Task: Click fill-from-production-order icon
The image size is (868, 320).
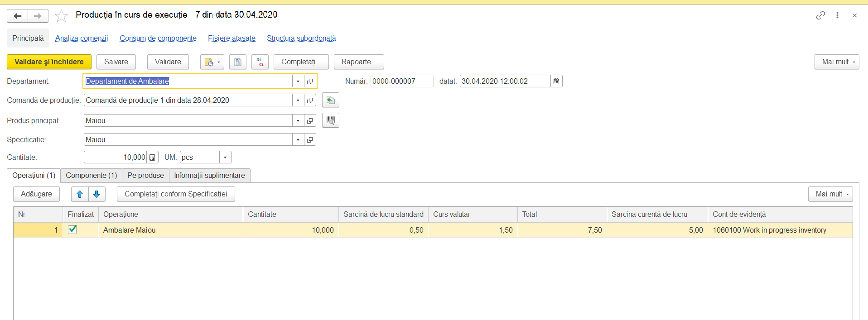Action: pos(331,100)
